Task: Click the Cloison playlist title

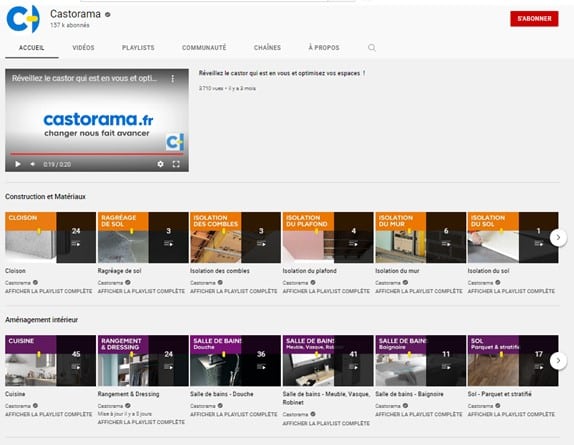Action: click(x=15, y=271)
